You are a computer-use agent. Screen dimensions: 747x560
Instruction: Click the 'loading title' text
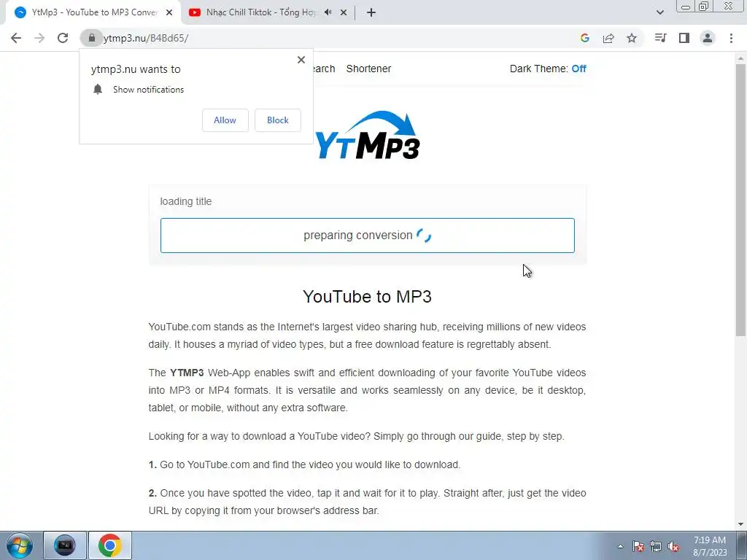coord(186,201)
